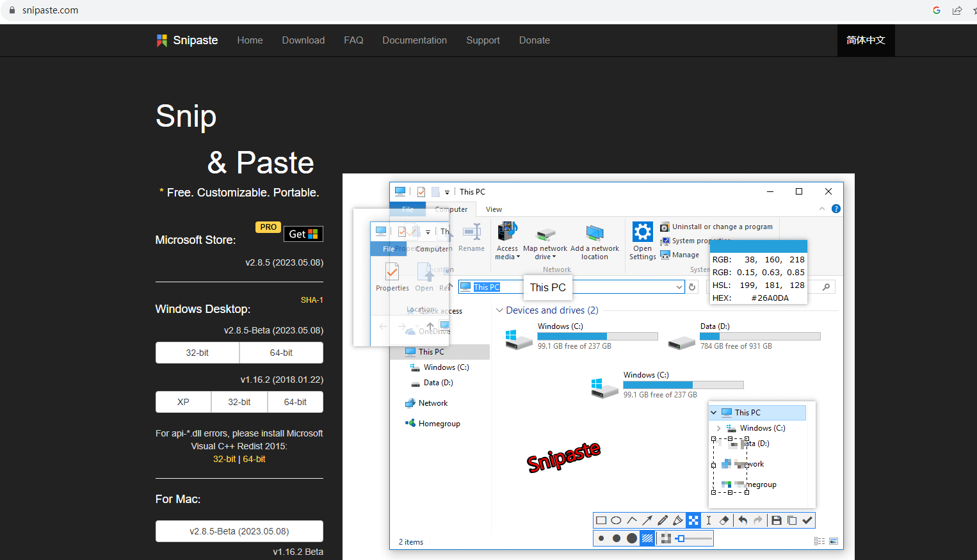
Task: Click the pixelated mosaic preview icon
Action: coord(666,538)
